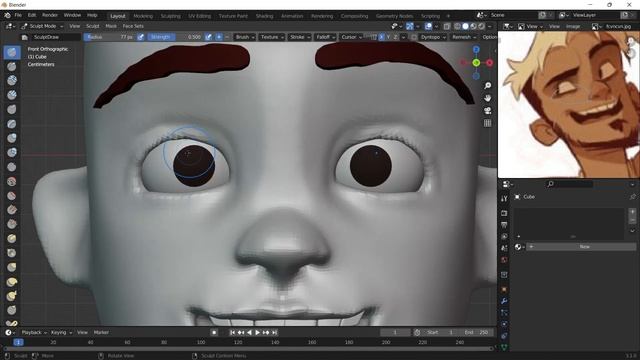Click the green Y axis gizmo ball
Screen dimensions: 640x360
[476, 62]
